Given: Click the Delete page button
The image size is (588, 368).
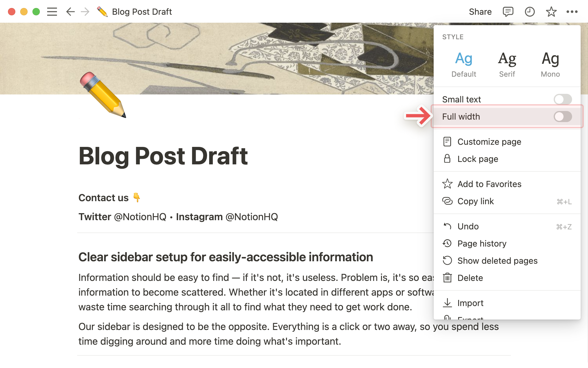Looking at the screenshot, I should [470, 278].
